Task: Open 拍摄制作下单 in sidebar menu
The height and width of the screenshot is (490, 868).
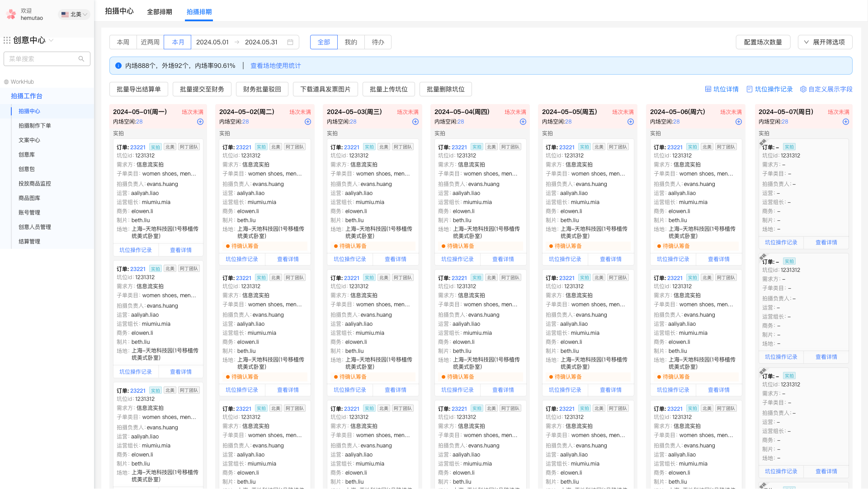Action: (x=35, y=126)
